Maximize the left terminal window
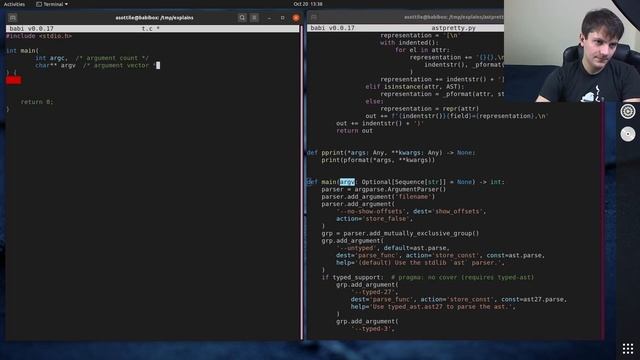Viewport: 640px width, 360px height. click(x=282, y=18)
